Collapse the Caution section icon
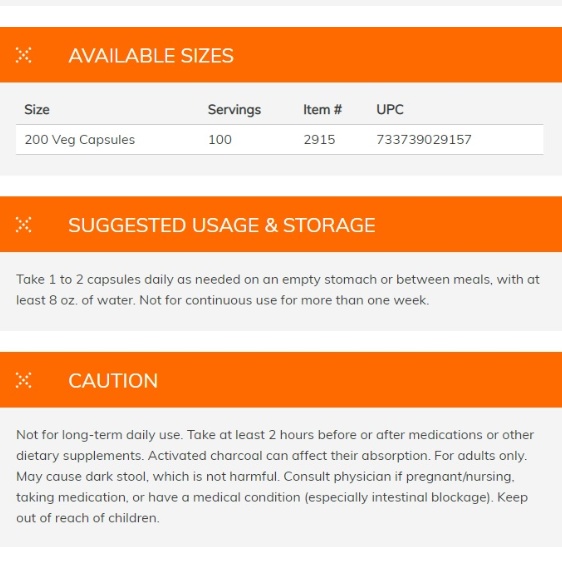The image size is (562, 575). tap(23, 380)
